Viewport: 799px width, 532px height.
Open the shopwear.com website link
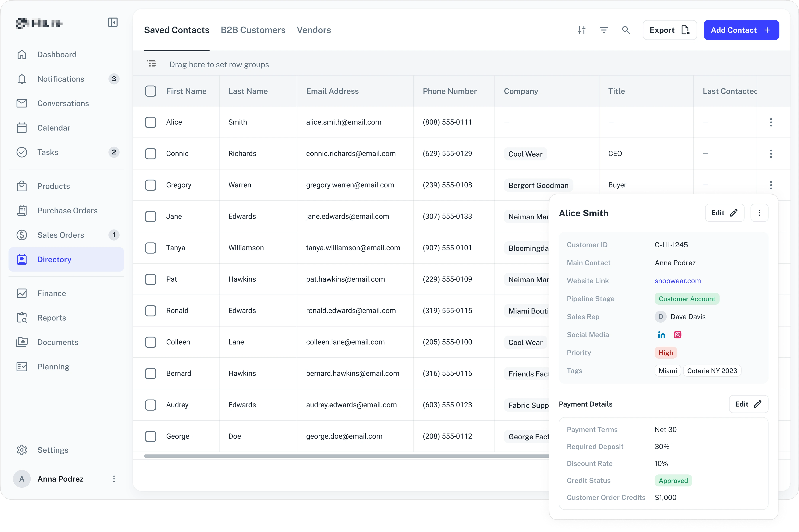coord(678,281)
